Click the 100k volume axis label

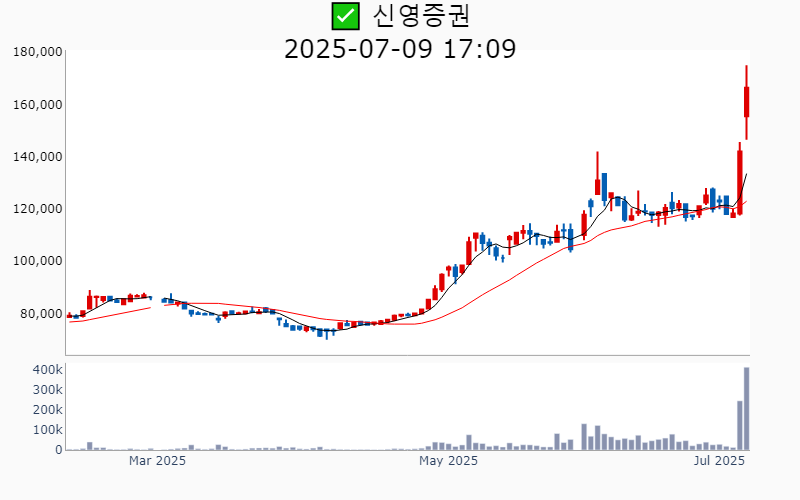(47, 430)
